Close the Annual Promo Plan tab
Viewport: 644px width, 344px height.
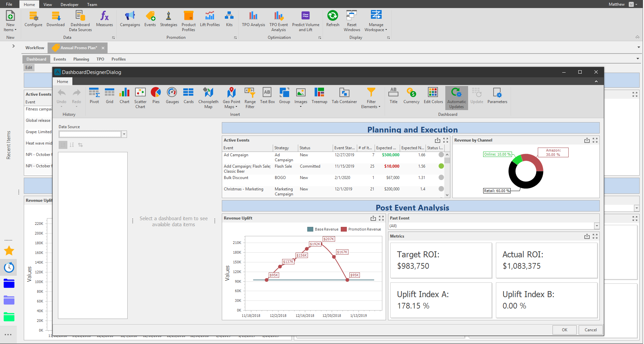click(x=103, y=48)
